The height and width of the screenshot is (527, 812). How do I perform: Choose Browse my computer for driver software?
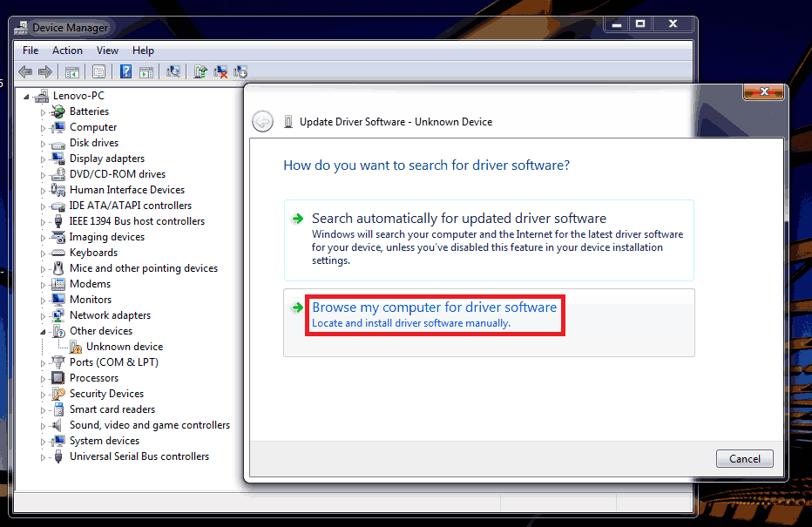(x=434, y=307)
